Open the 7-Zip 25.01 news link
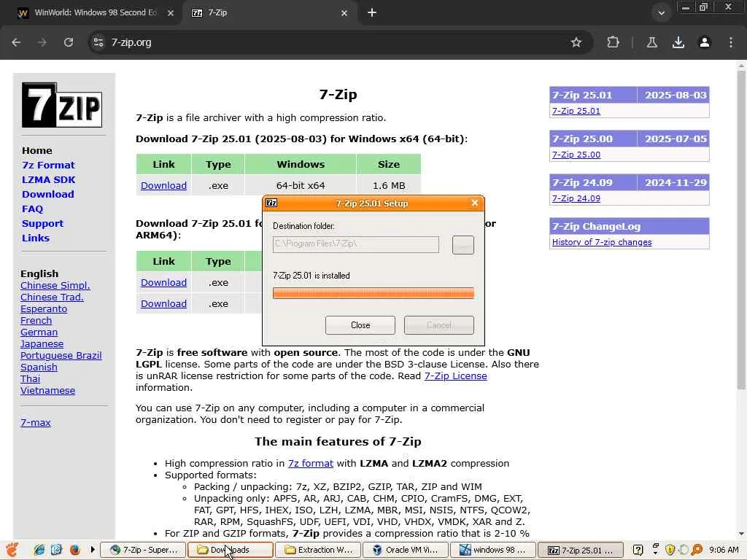747x560 pixels. click(x=576, y=111)
